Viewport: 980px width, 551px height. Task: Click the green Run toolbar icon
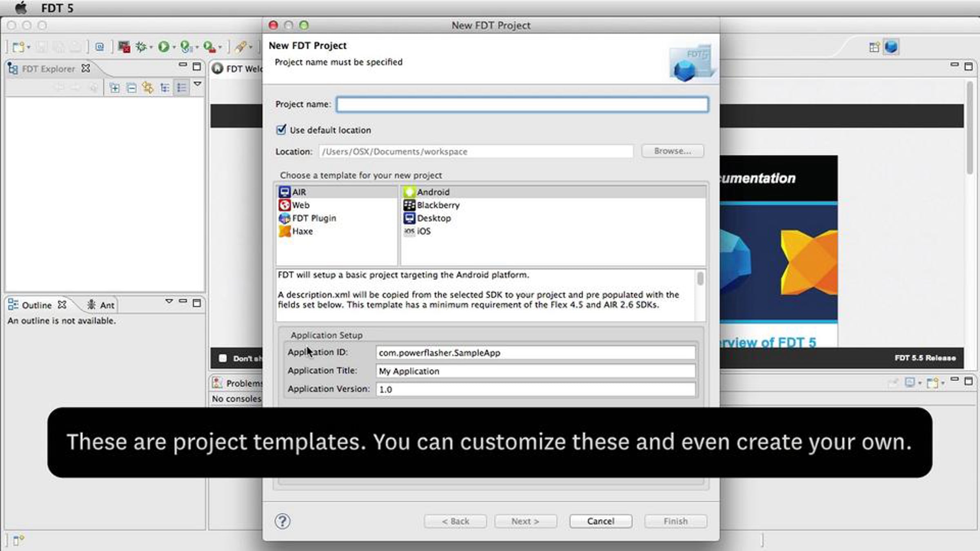coord(164,47)
